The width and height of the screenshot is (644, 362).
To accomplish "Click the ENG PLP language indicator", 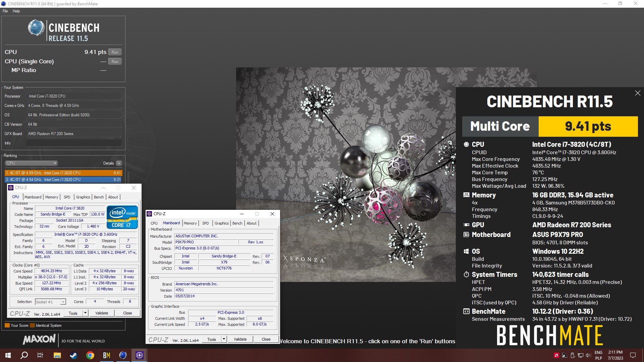I will (x=598, y=355).
